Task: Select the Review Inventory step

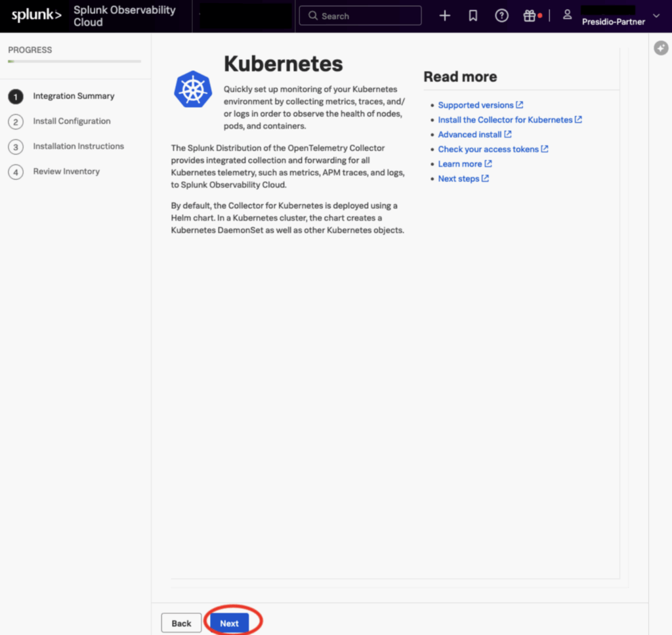Action: point(66,171)
